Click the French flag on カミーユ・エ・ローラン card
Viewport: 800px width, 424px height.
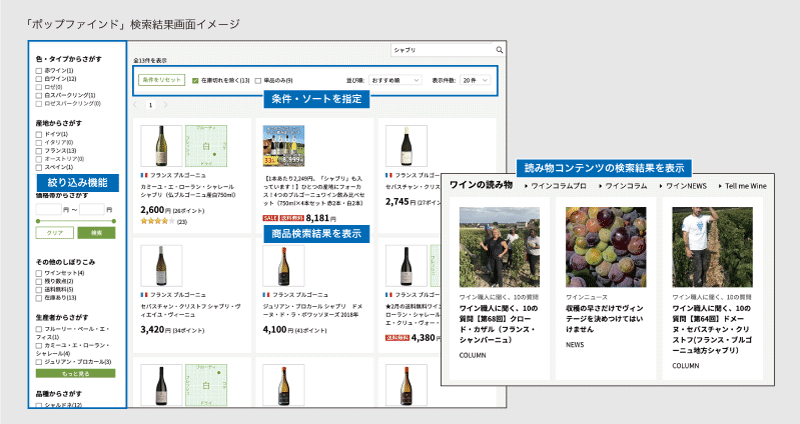point(144,175)
